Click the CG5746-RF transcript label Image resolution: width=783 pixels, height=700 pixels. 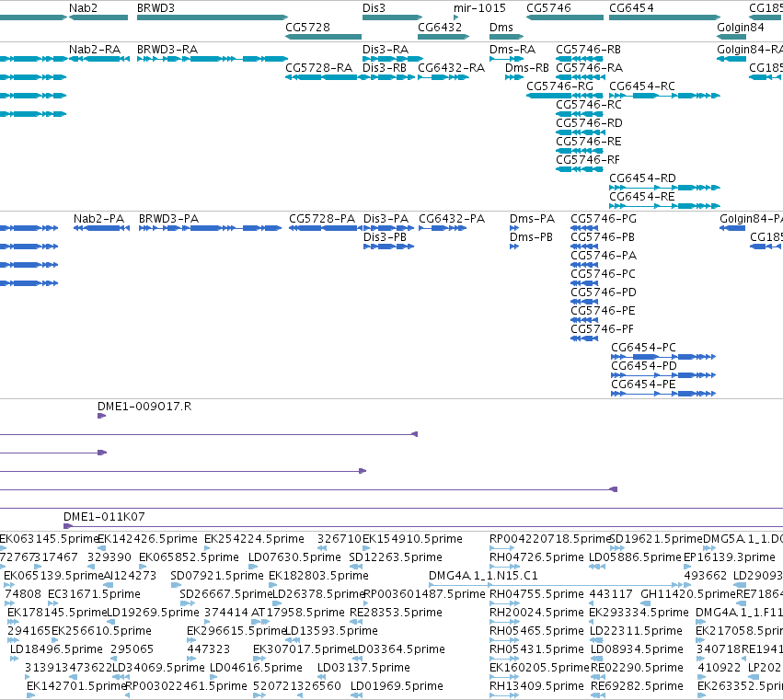click(x=587, y=160)
